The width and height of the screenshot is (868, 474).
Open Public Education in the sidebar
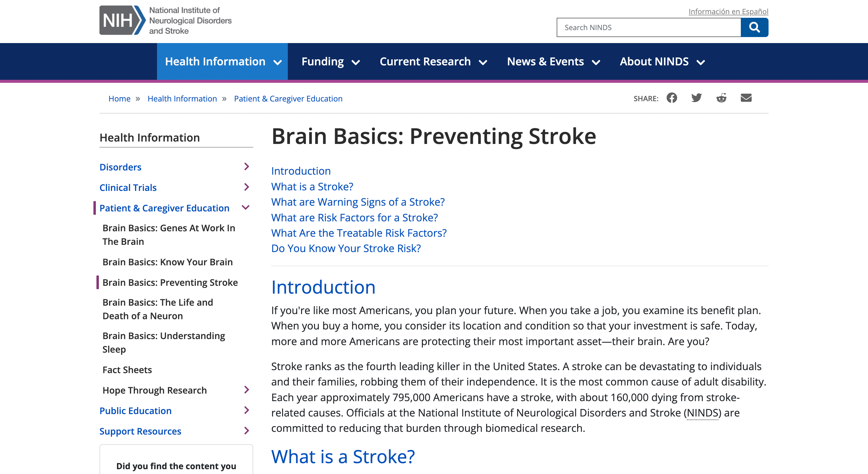135,411
